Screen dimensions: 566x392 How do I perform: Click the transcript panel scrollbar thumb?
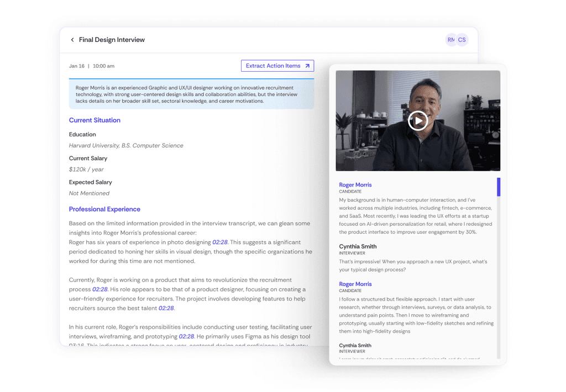click(499, 187)
